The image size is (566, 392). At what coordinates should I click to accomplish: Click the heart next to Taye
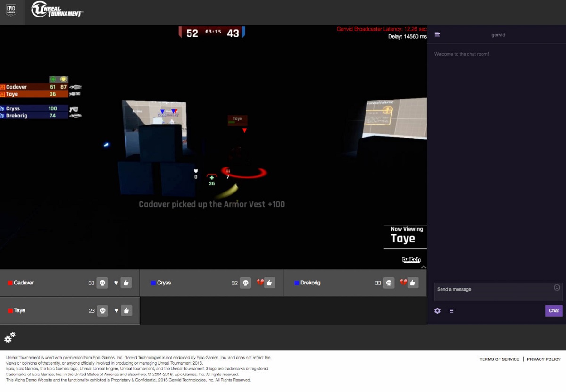[116, 311]
